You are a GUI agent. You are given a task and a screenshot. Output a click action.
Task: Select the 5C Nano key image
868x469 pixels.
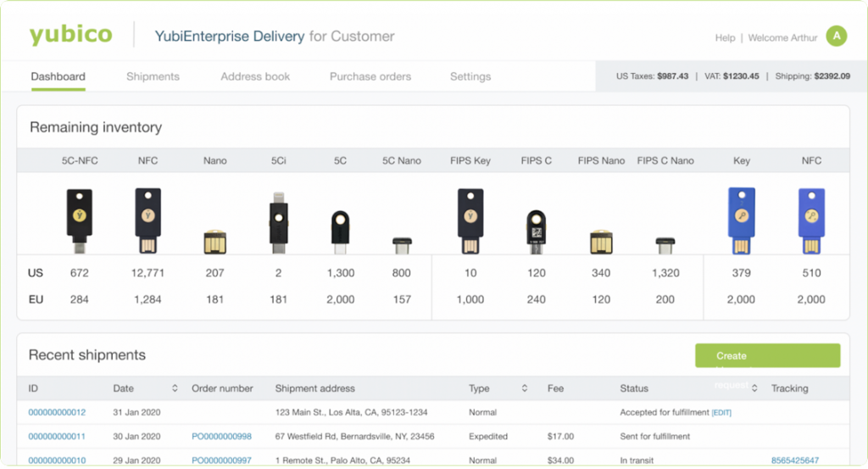(402, 246)
